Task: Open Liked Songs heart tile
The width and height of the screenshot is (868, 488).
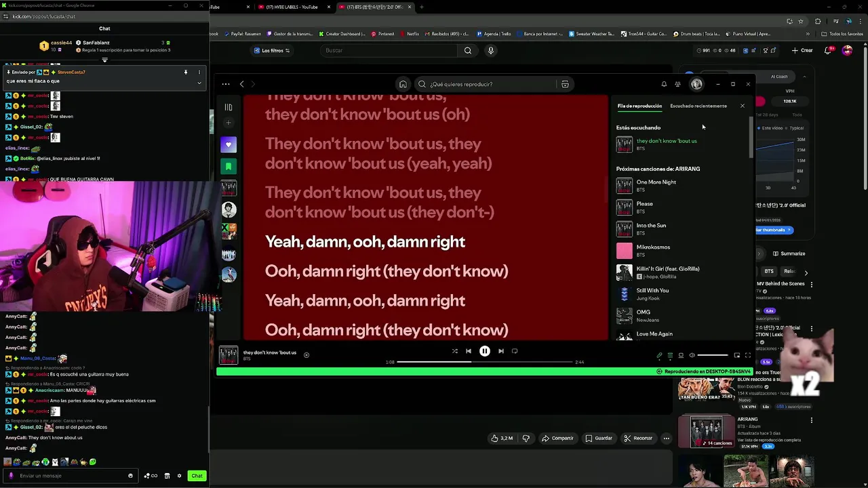Action: 229,144
